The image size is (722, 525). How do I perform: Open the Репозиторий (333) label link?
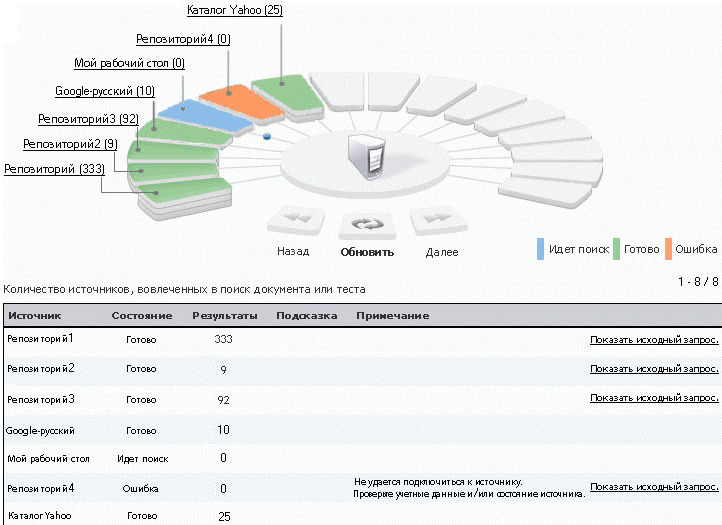pos(54,169)
